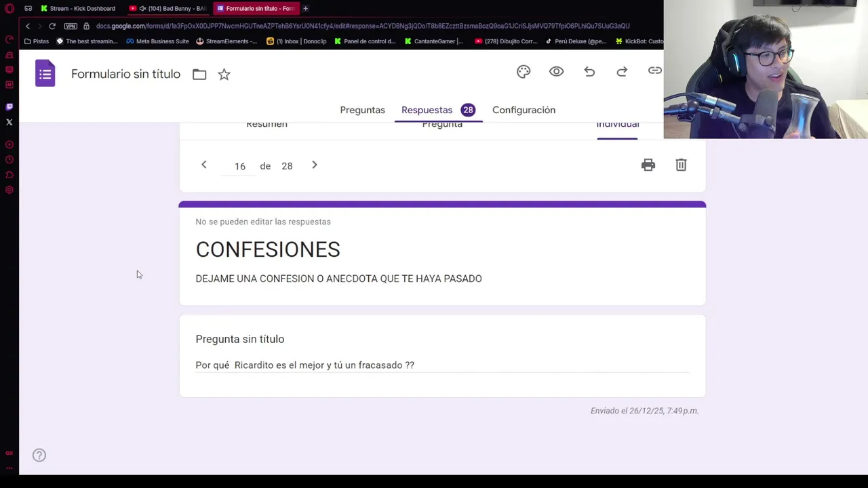Open the Opera menu logo

point(9,9)
